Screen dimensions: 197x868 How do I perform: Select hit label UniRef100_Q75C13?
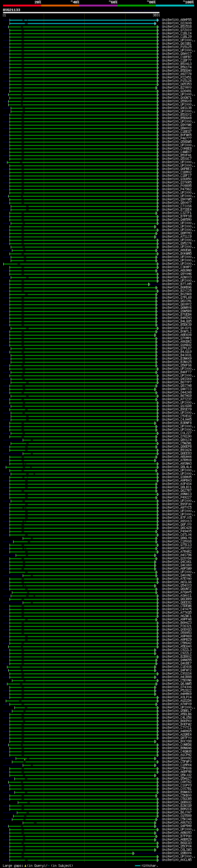point(177,545)
